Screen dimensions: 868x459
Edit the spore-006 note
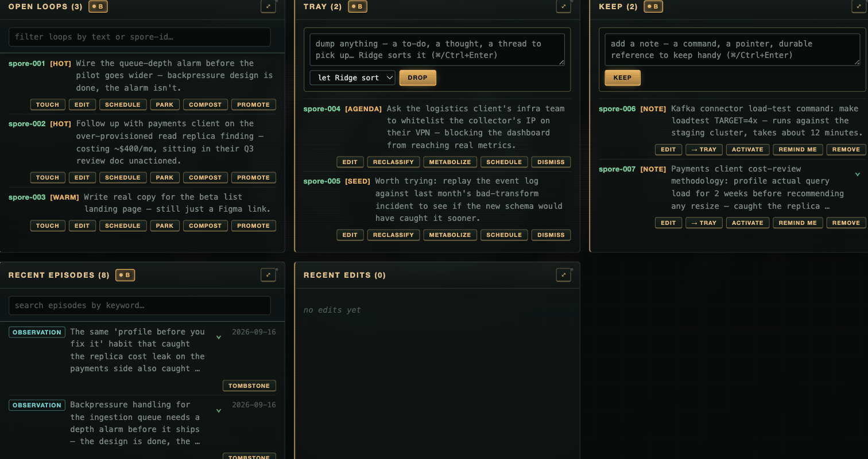click(x=669, y=149)
